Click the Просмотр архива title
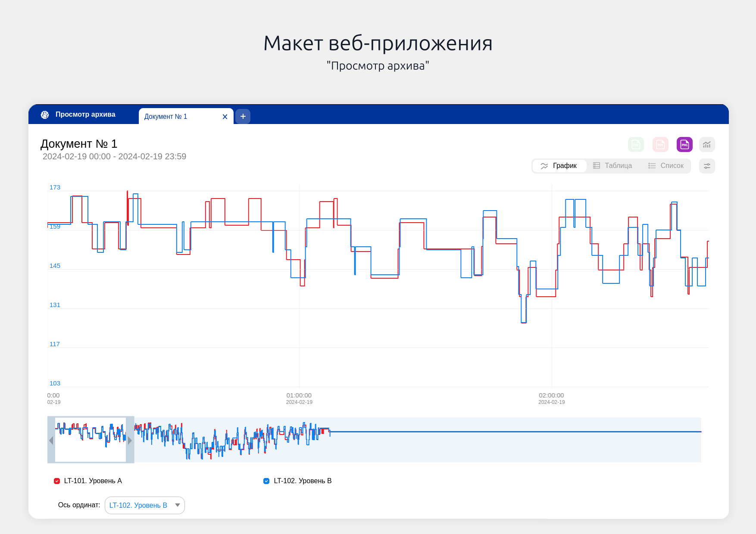The width and height of the screenshot is (756, 534). pyautogui.click(x=85, y=115)
